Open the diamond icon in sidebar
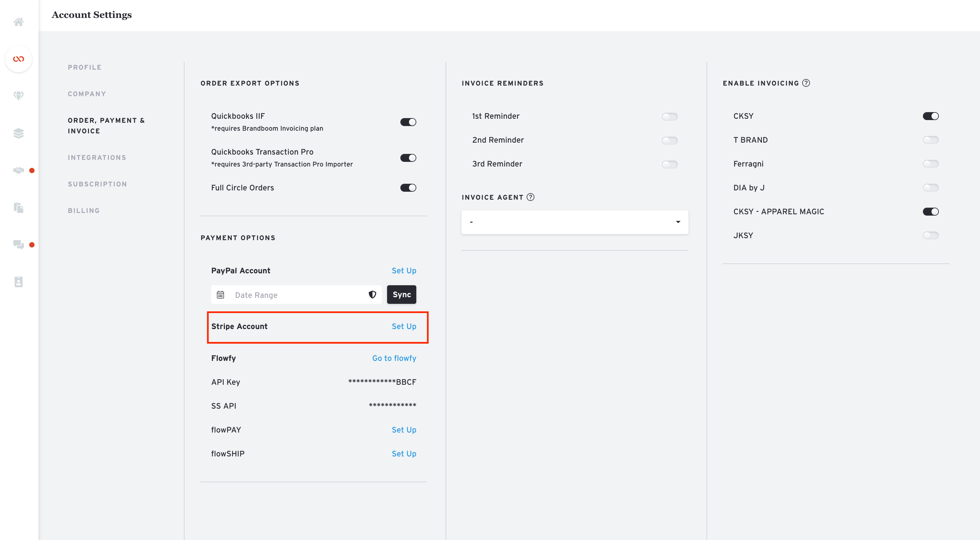 (x=19, y=96)
